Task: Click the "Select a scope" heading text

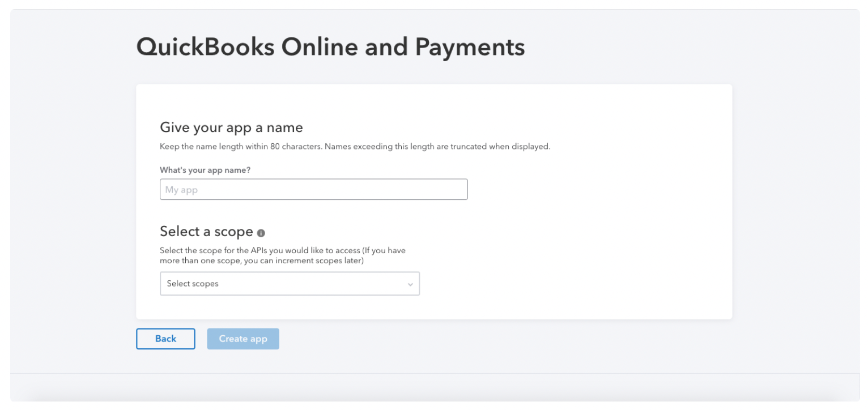Action: [206, 232]
